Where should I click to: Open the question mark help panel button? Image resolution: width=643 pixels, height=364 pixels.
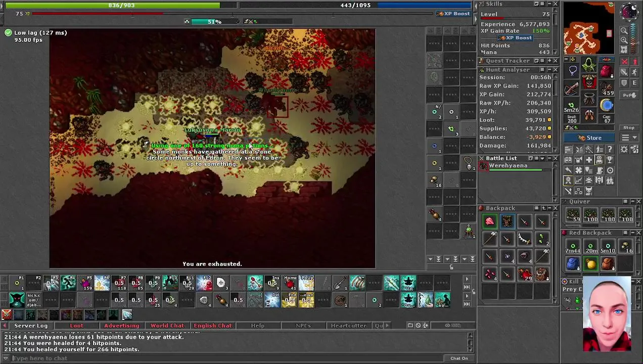click(610, 149)
